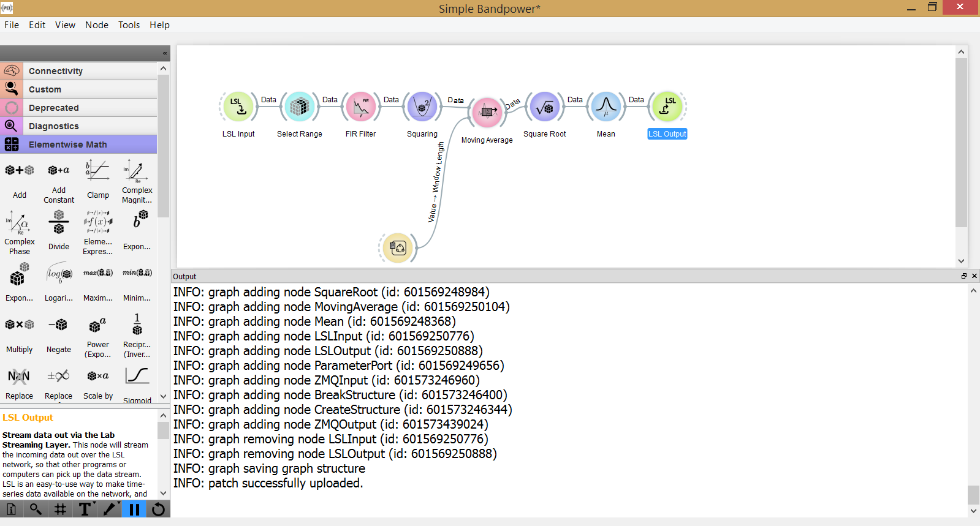980x526 pixels.
Task: Click the yellow Parameter Port node
Action: (398, 248)
